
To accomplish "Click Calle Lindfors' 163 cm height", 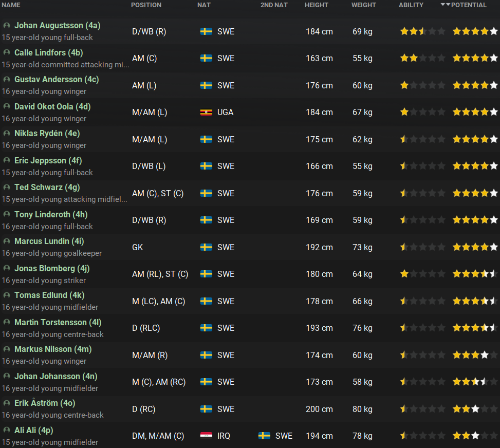I will pyautogui.click(x=319, y=59).
